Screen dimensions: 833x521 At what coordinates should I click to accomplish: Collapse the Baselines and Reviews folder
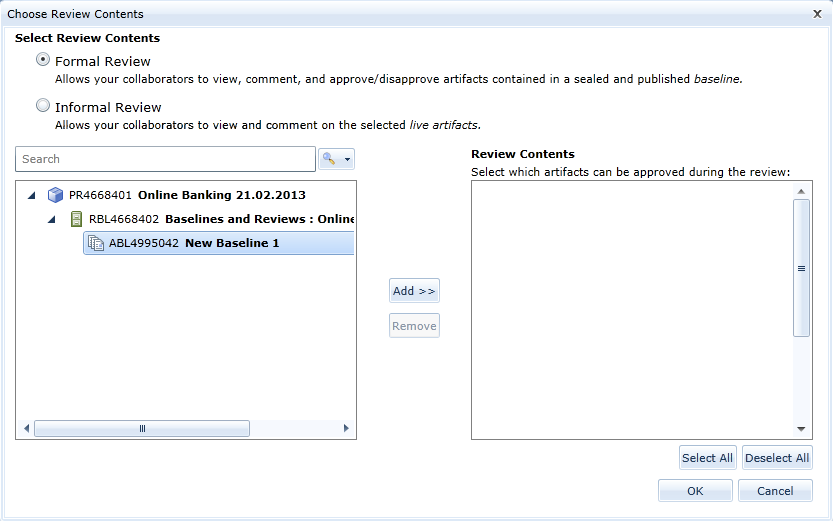(51, 219)
